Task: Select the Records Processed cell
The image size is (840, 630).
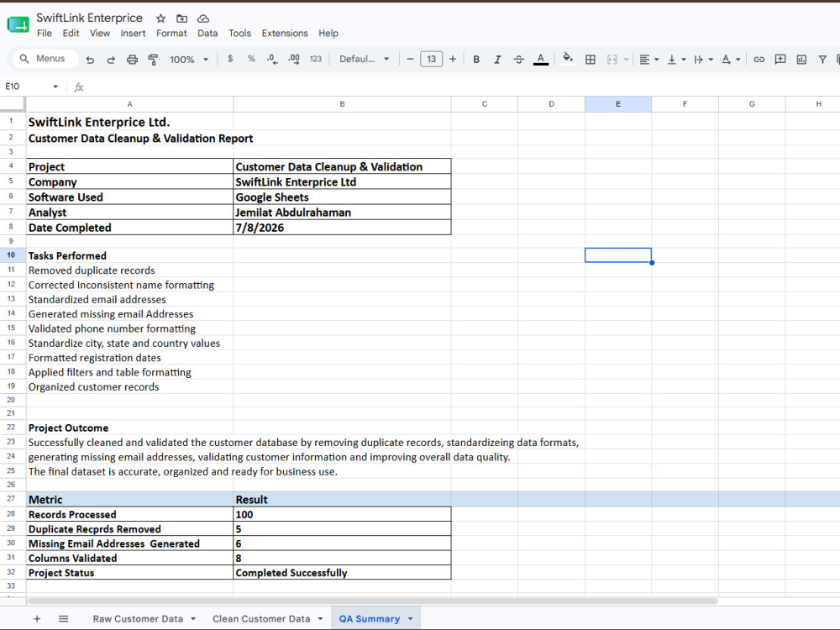Action: [129, 514]
